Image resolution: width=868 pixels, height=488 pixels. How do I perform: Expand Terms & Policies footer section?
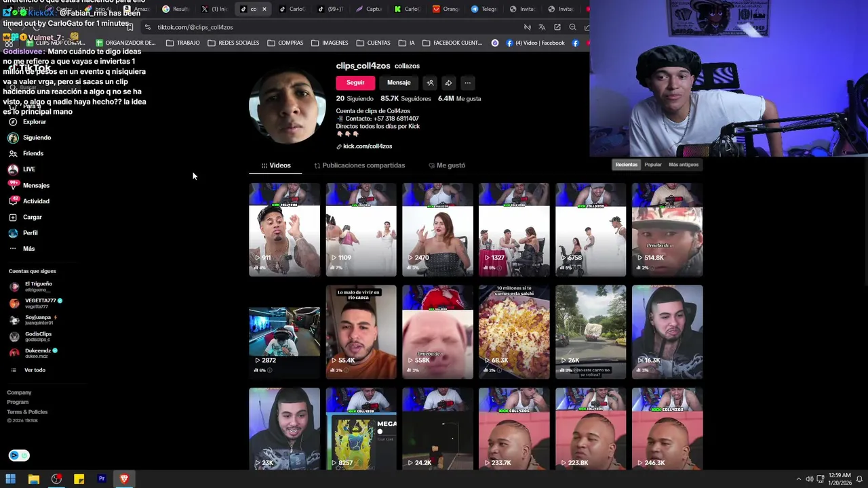click(x=27, y=412)
